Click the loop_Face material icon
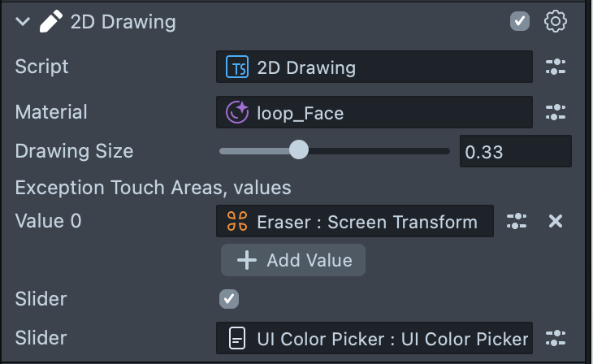Image resolution: width=593 pixels, height=364 pixels. tap(237, 112)
